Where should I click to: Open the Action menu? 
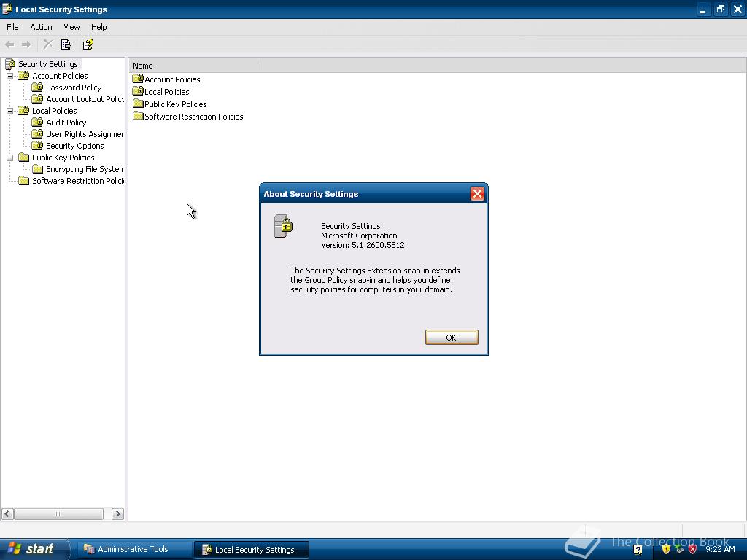click(41, 27)
